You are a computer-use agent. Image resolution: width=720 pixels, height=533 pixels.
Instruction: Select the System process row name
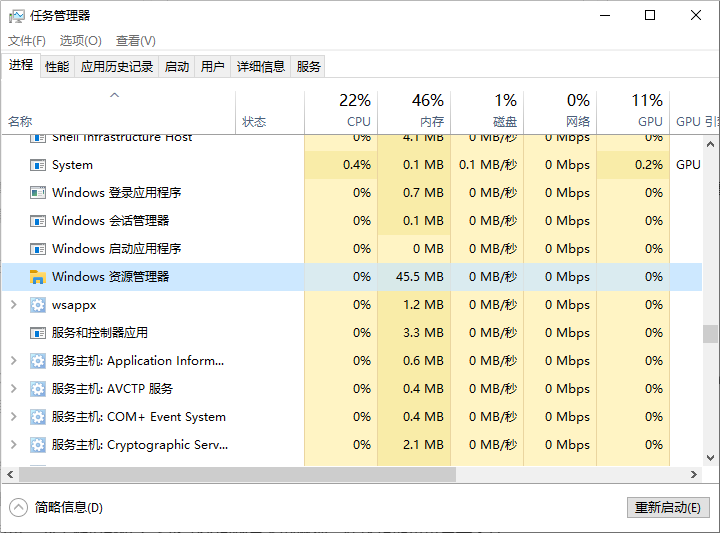[72, 165]
